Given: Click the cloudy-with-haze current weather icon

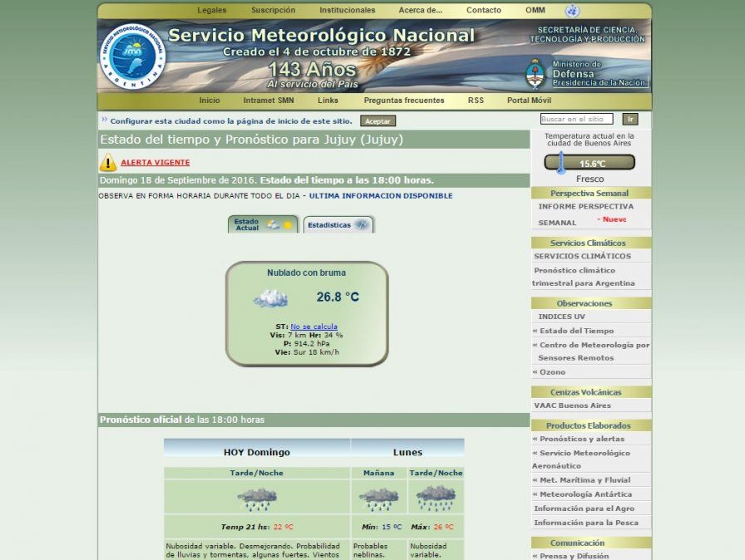Looking at the screenshot, I should coord(270,297).
